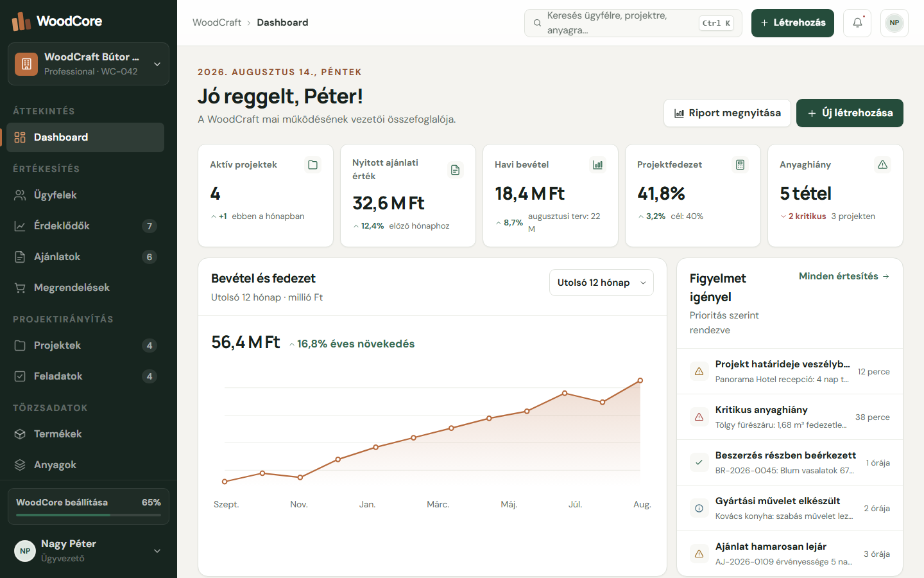Click the Új létrehozása button
This screenshot has height=578, width=924.
[850, 113]
